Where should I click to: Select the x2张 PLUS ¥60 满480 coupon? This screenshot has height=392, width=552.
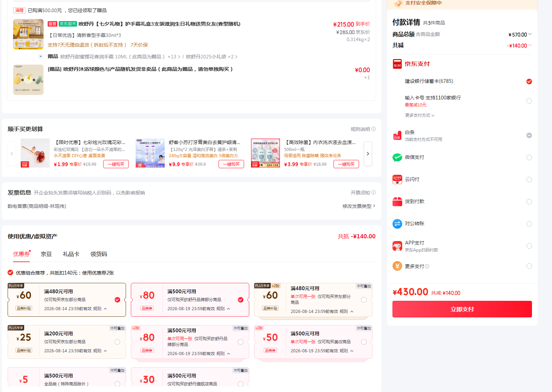[x=364, y=300]
